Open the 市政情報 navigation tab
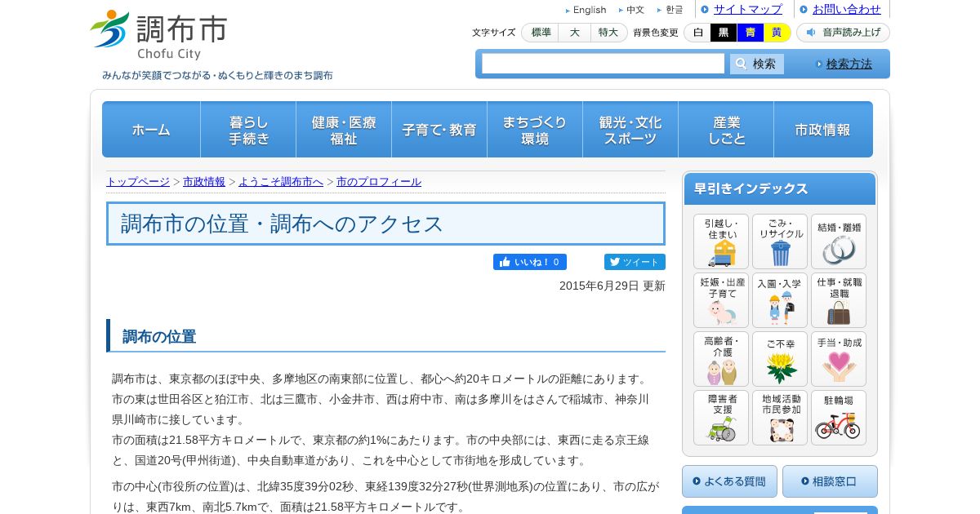Screen dimensions: 980x514 823,130
